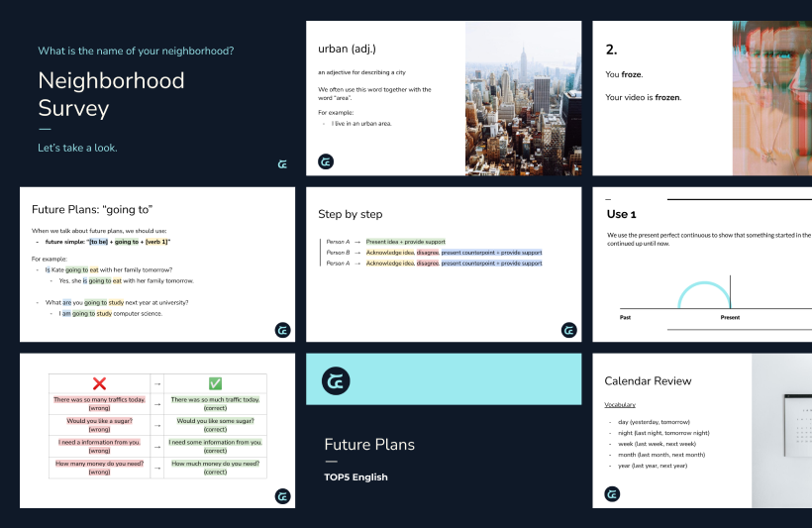Click the "Present" label on the timeline
Image resolution: width=812 pixels, height=528 pixels.
[x=730, y=319]
